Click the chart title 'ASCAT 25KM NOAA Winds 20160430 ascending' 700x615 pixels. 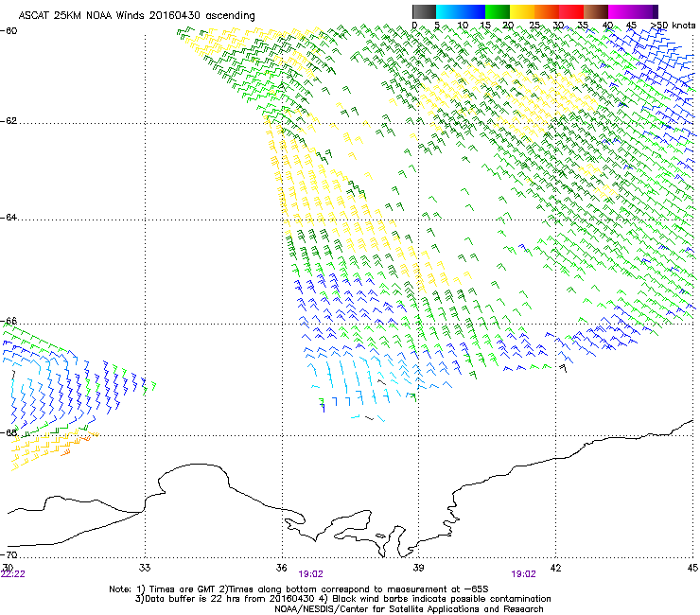pos(136,16)
